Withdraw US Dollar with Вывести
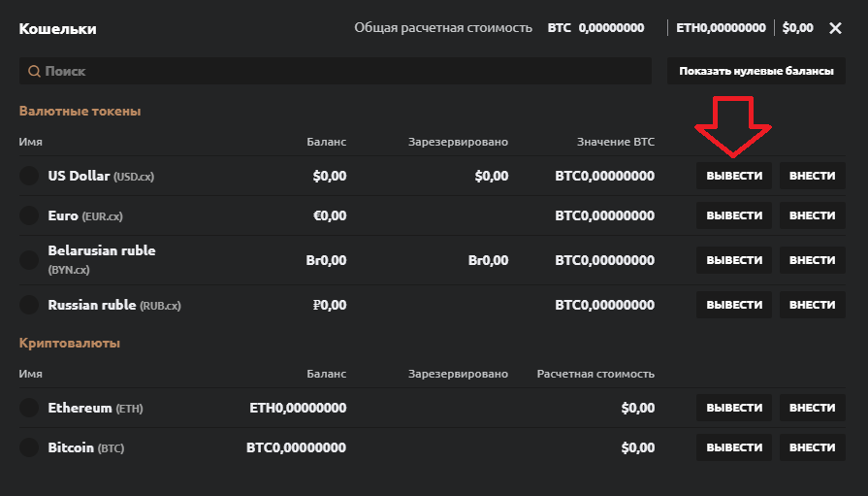Viewport: 868px width, 496px height. coord(734,177)
